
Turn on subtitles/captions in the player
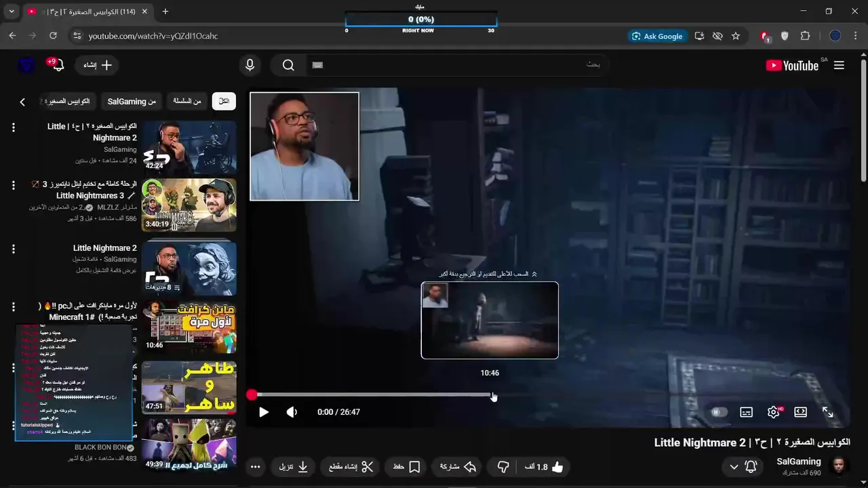pyautogui.click(x=746, y=412)
